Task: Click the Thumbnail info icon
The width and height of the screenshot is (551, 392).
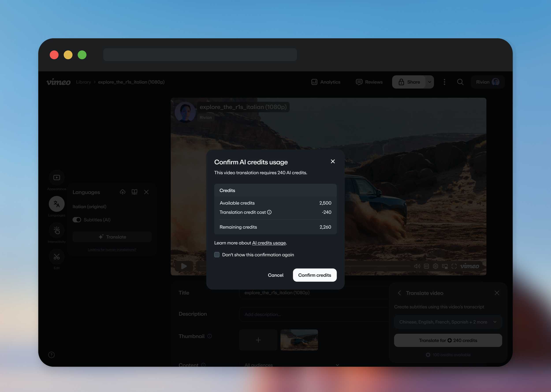Action: point(210,336)
